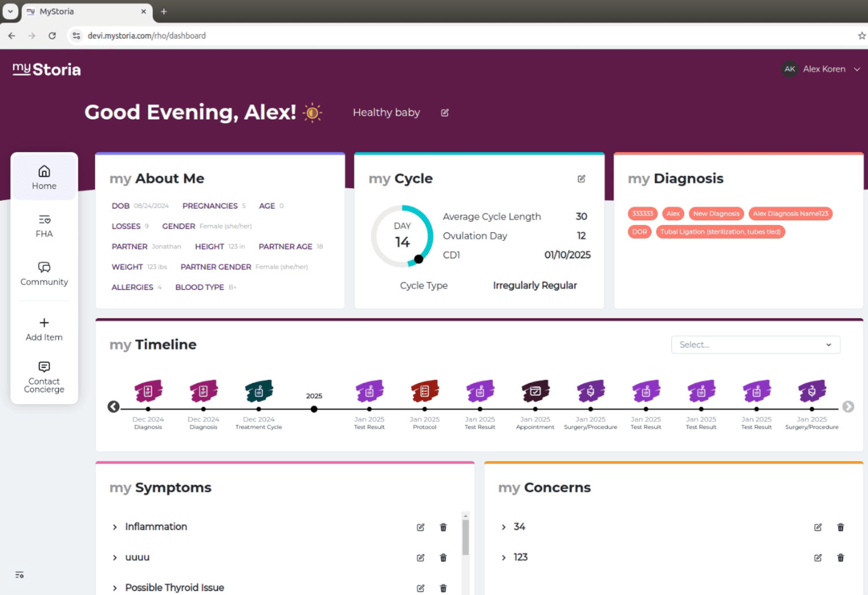The width and height of the screenshot is (868, 595).
Task: Expand concern 123 row
Action: pyautogui.click(x=503, y=557)
